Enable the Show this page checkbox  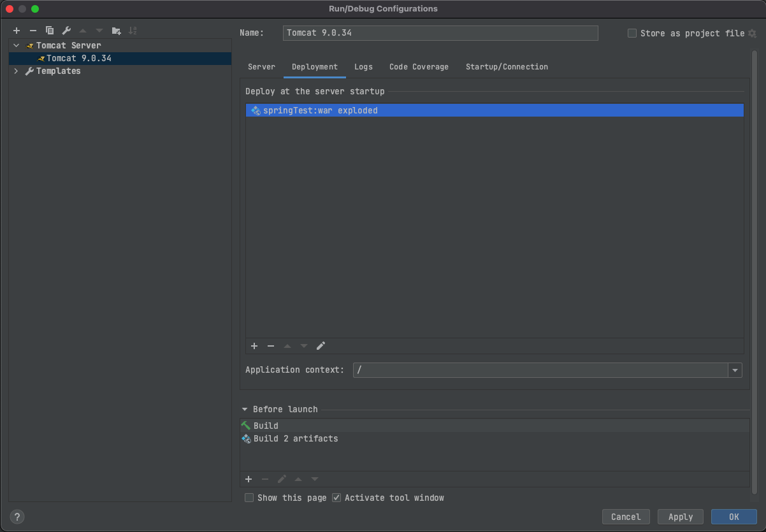[x=249, y=498]
